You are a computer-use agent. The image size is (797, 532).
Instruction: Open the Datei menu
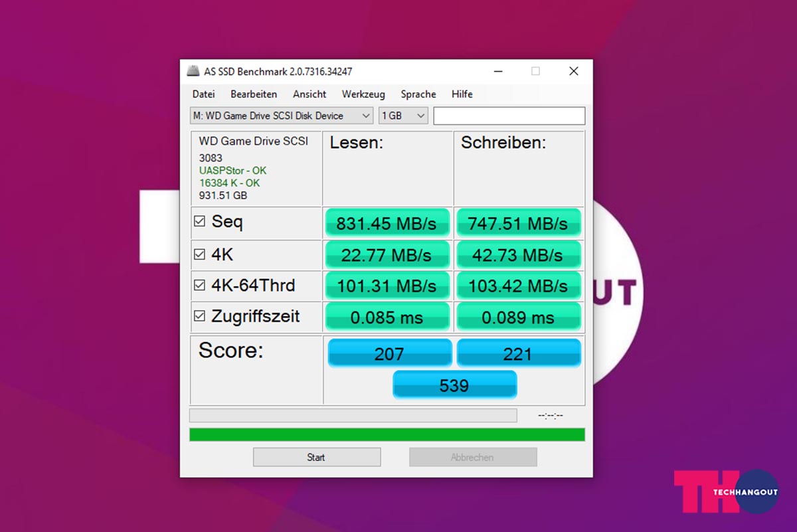pyautogui.click(x=203, y=94)
